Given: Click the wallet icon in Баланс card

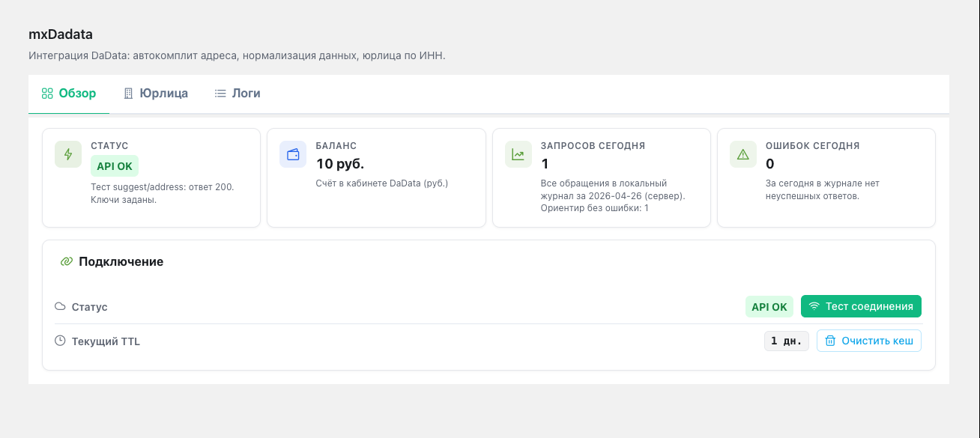Looking at the screenshot, I should 293,154.
